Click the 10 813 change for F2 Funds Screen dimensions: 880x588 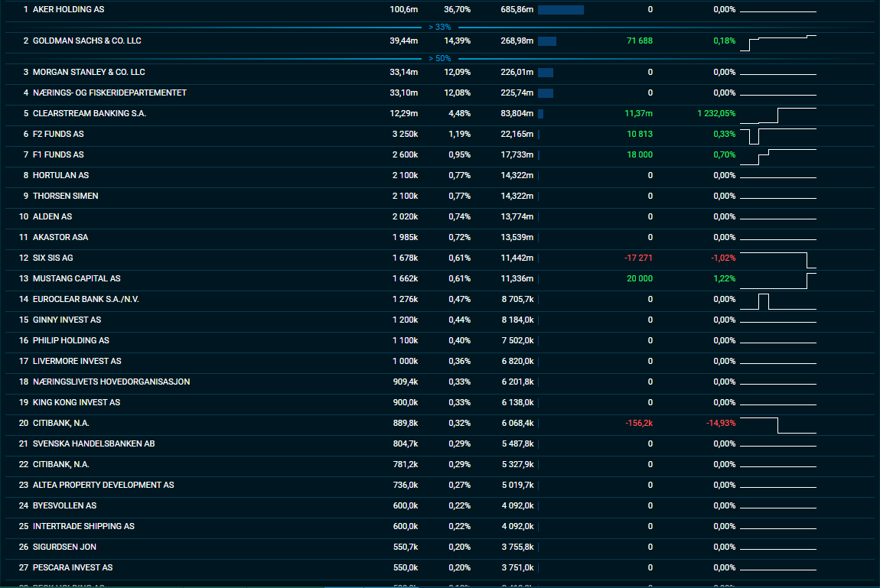(640, 135)
